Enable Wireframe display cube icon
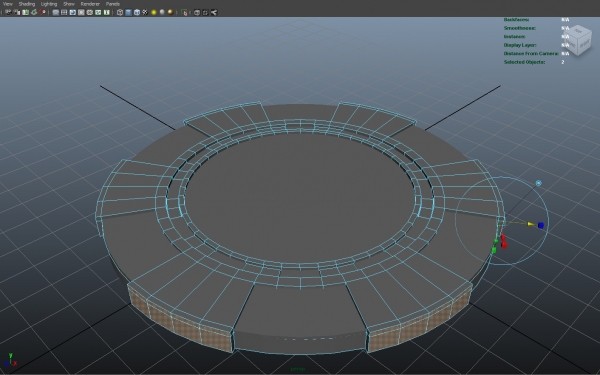This screenshot has width=600, height=375. click(x=120, y=12)
